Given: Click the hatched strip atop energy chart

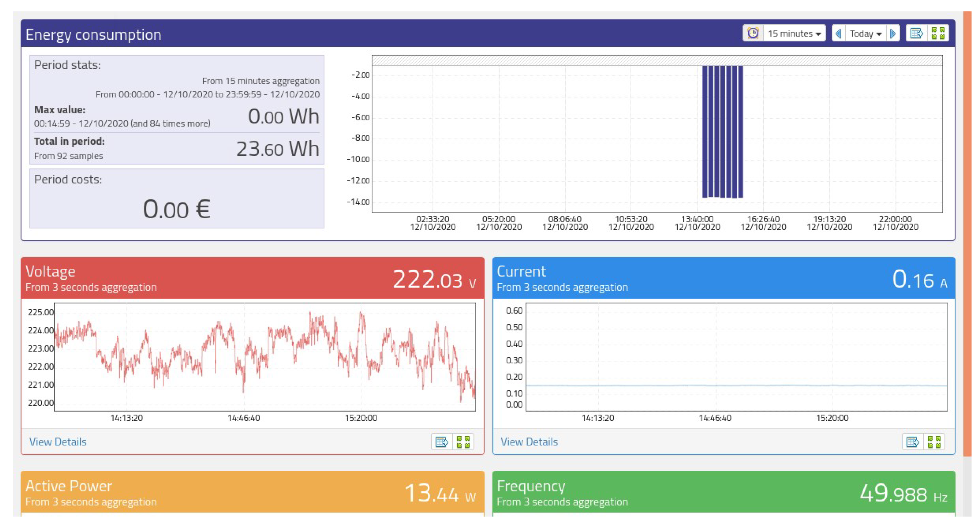Looking at the screenshot, I should (657, 61).
